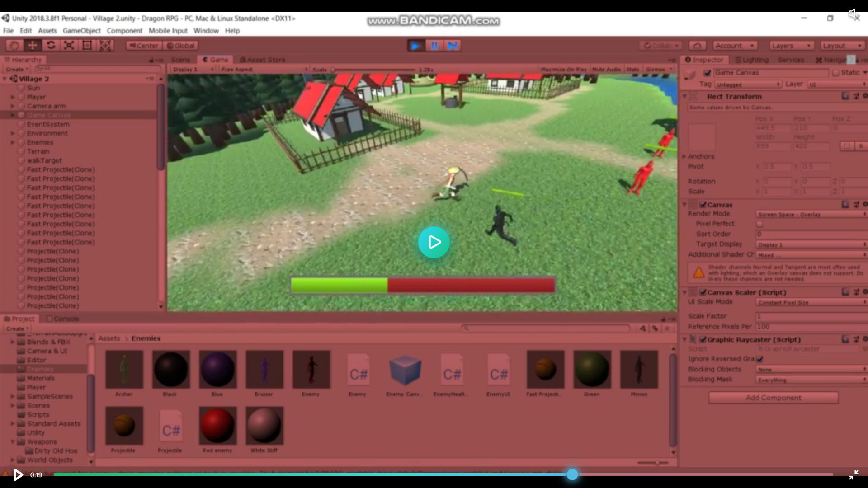
Task: Select the Move tool icon
Action: [x=33, y=45]
